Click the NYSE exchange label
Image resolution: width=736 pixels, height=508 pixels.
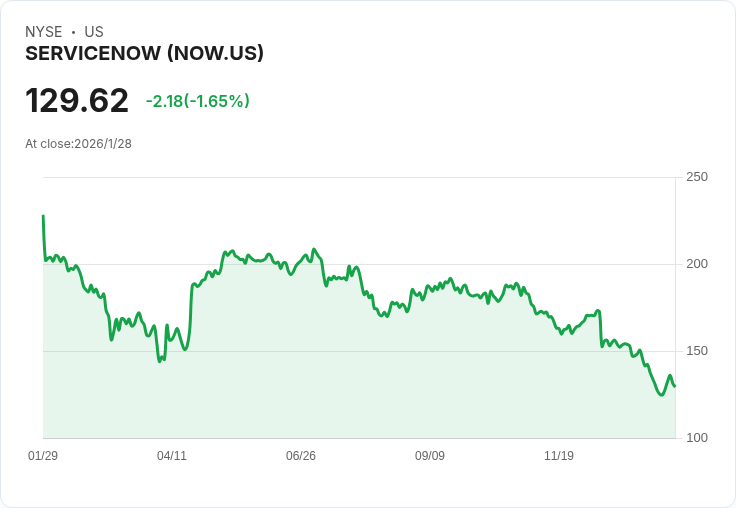[43, 32]
